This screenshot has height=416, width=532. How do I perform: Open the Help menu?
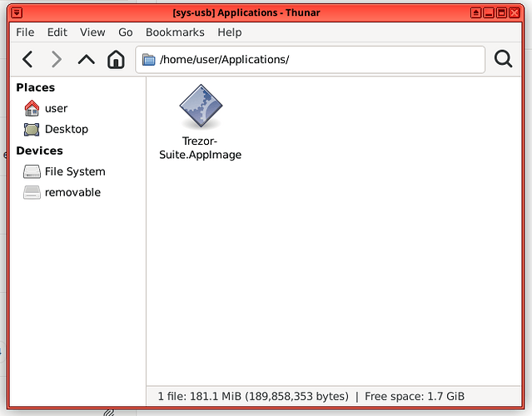point(230,32)
